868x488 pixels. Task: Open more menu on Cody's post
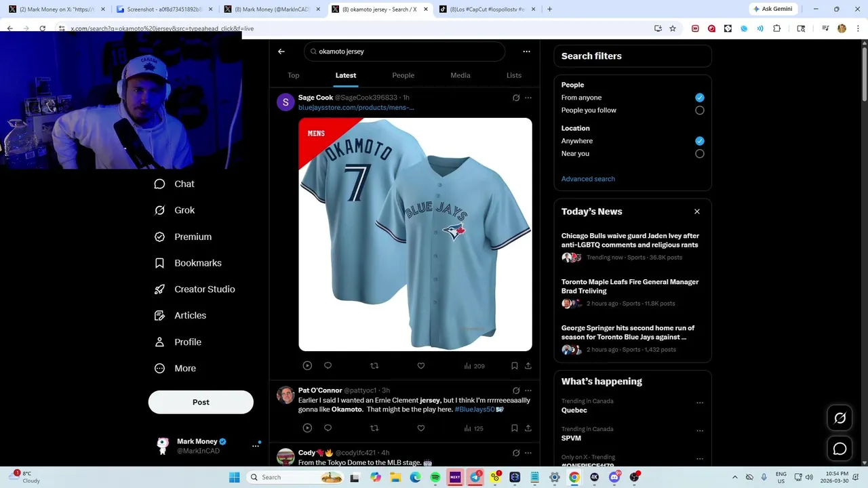coord(528,453)
